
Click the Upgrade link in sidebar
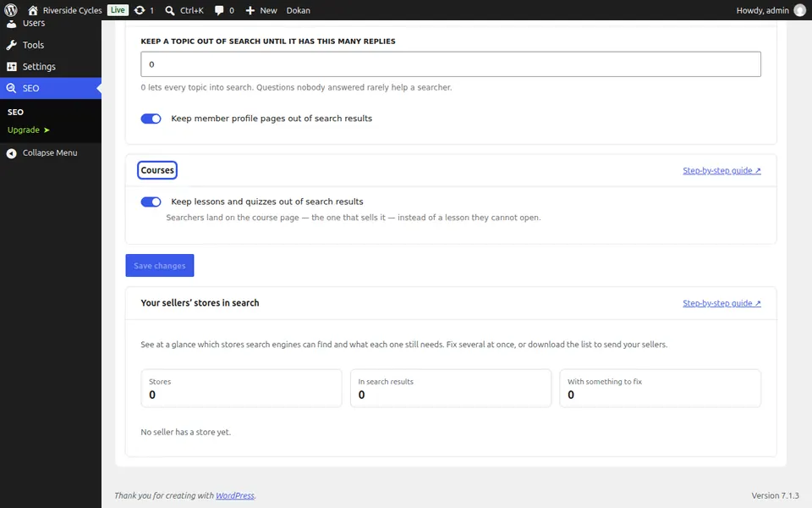(29, 130)
